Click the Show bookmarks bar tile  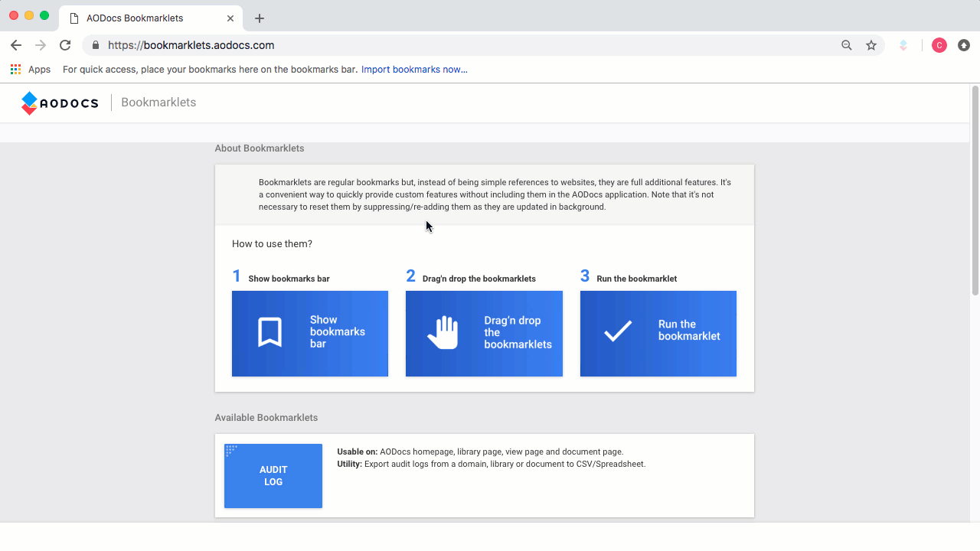click(310, 334)
